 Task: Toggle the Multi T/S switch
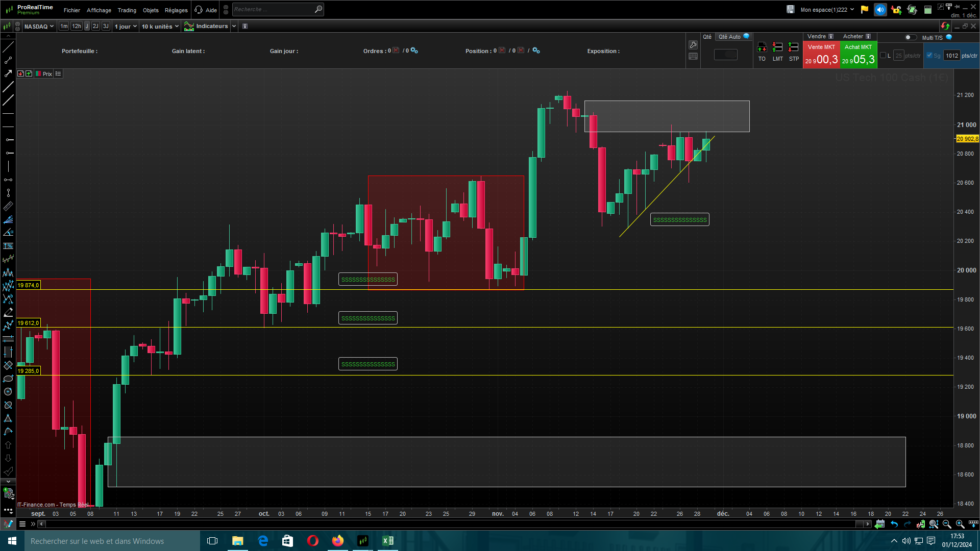(910, 37)
